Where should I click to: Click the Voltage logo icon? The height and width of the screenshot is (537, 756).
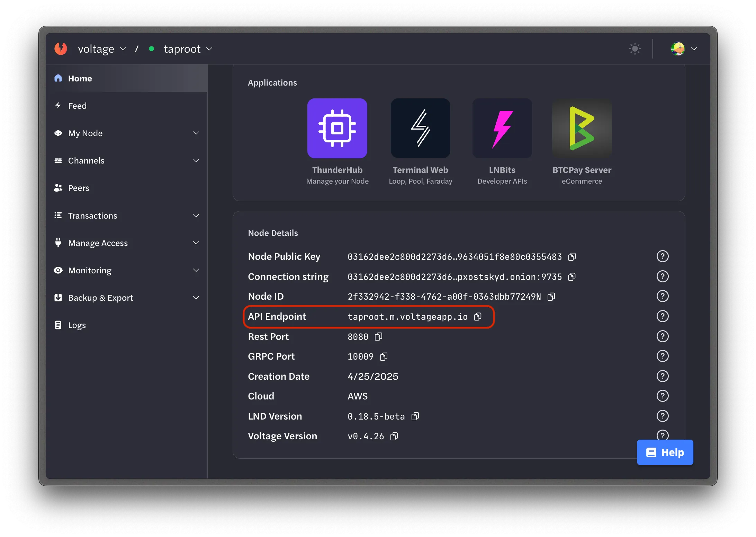[61, 49]
